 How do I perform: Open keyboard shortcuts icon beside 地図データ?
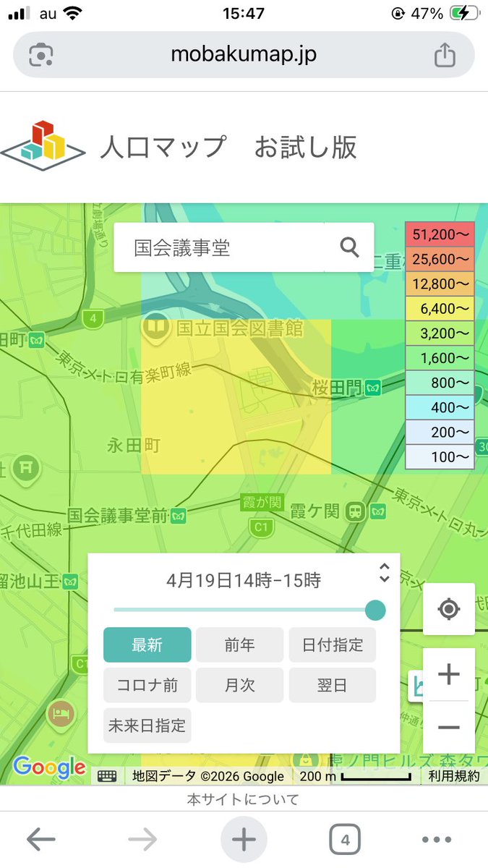point(107,776)
